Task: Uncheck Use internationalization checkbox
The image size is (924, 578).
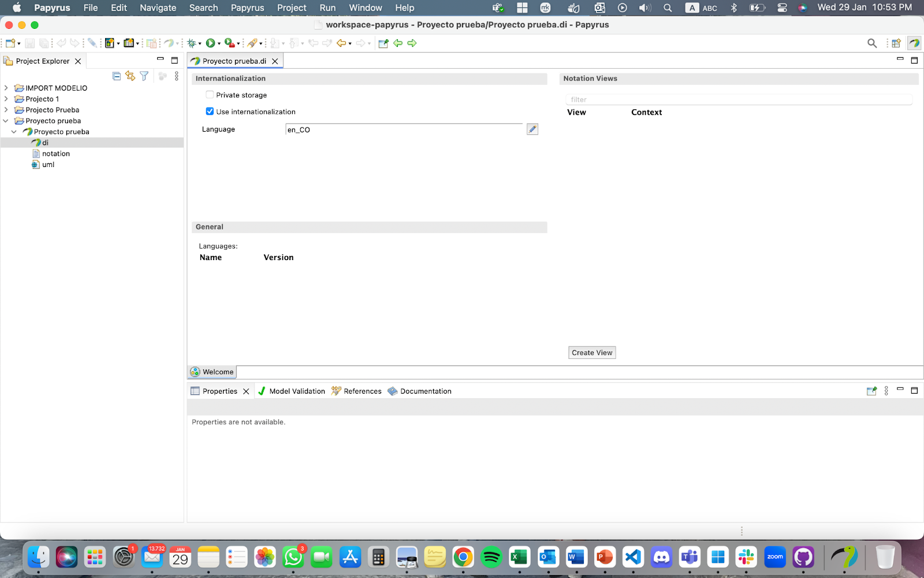Action: 210,112
